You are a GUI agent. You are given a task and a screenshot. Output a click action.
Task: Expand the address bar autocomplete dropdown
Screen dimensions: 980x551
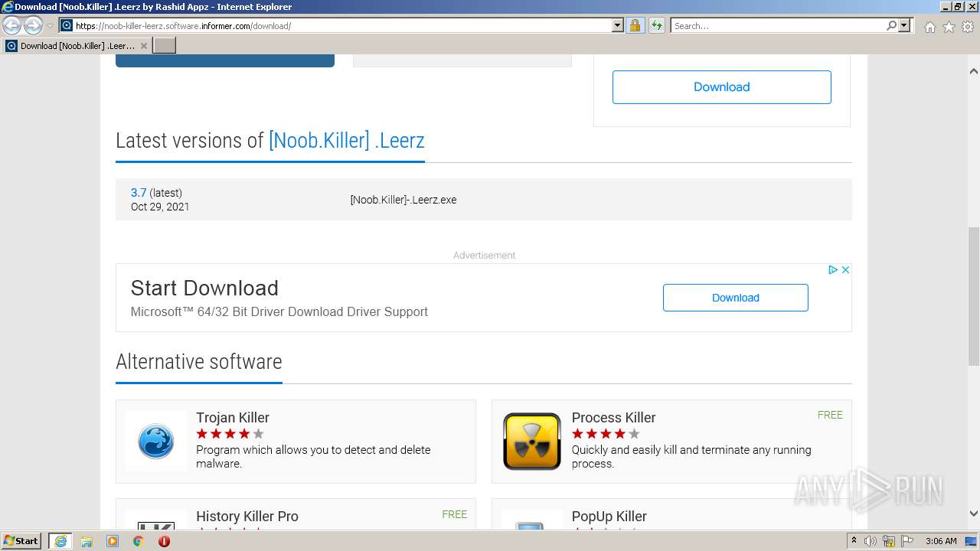click(x=618, y=25)
